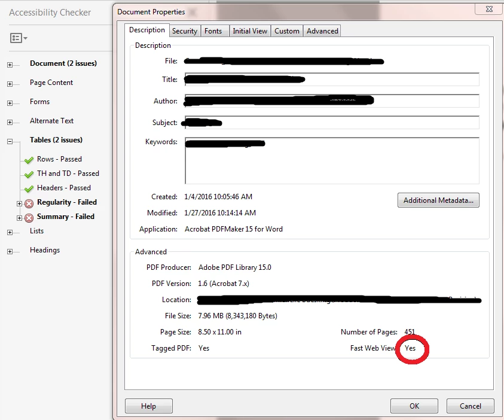Select the Rows - Passed result
504x420 pixels.
point(59,159)
